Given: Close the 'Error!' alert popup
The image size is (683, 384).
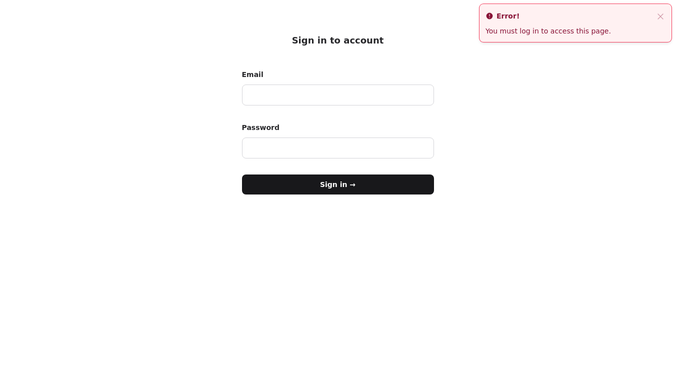Looking at the screenshot, I should [660, 17].
